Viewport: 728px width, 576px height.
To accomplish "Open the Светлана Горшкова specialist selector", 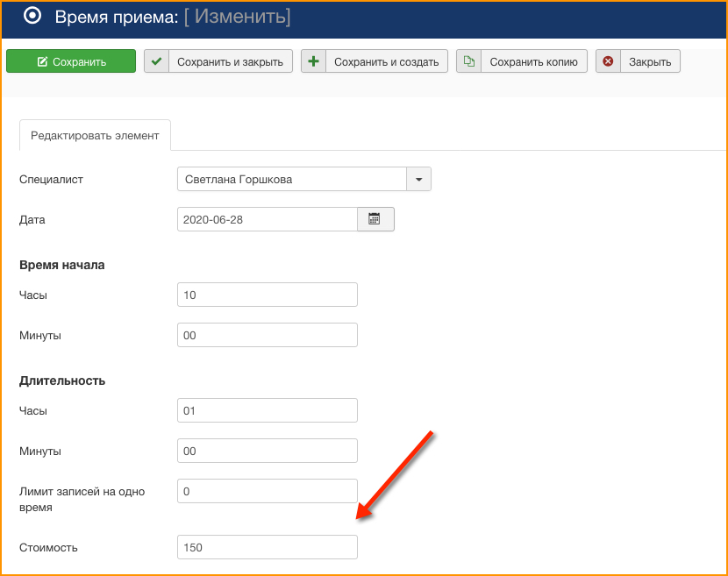I will coord(291,179).
